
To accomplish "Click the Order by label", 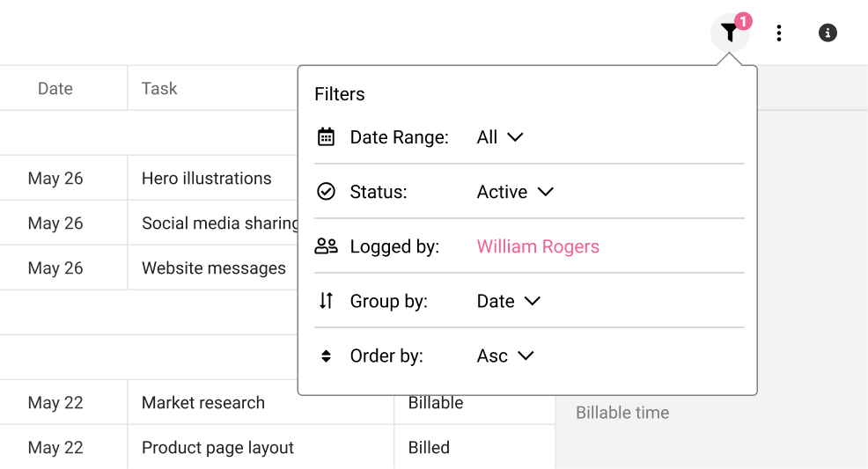I will coord(386,355).
